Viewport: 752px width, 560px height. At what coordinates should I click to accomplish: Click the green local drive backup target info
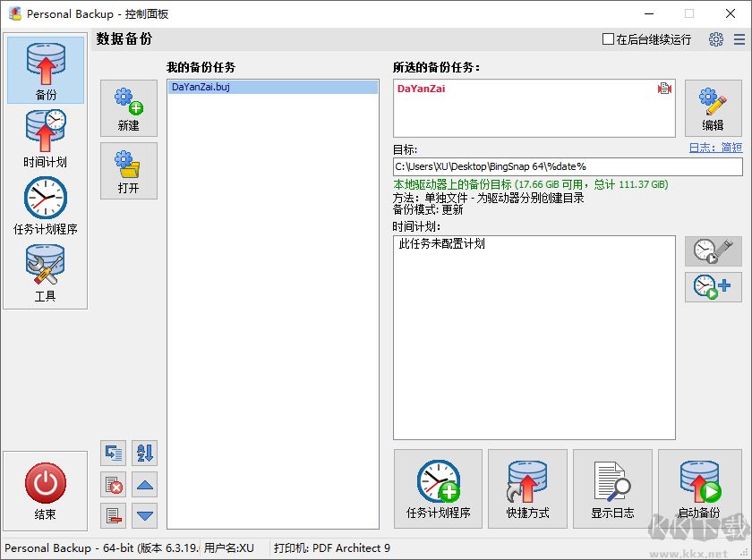click(530, 184)
